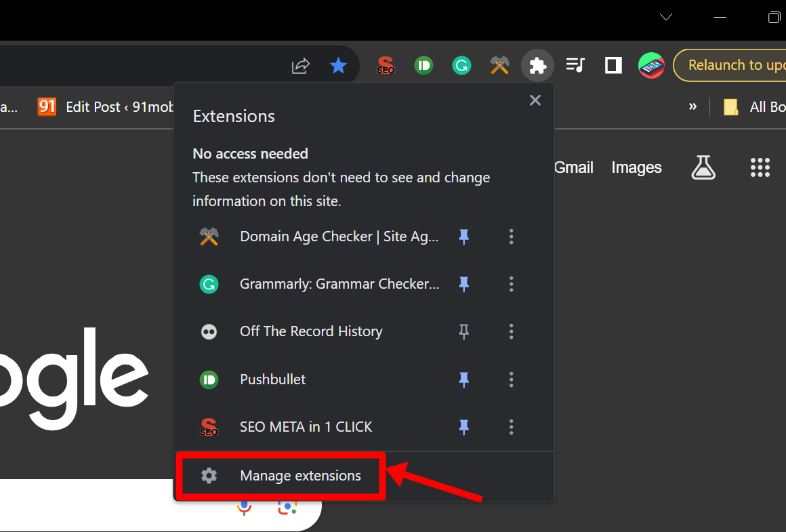This screenshot has height=532, width=786.
Task: Open more options for Grammarly
Action: coord(512,284)
